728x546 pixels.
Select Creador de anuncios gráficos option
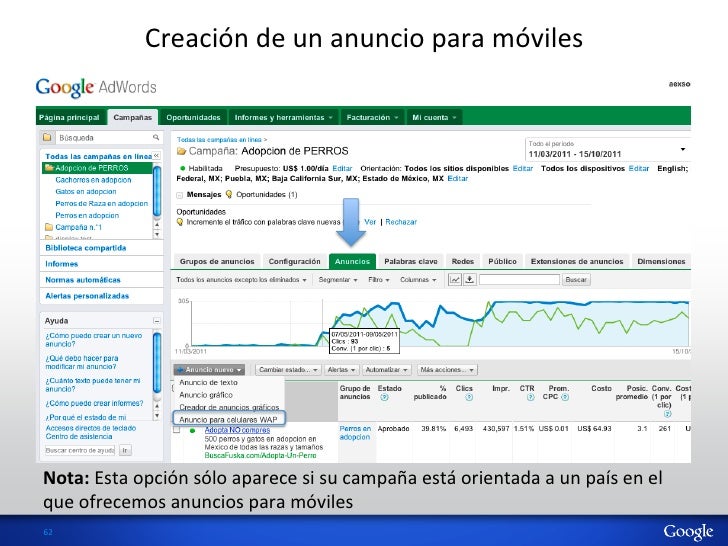229,407
